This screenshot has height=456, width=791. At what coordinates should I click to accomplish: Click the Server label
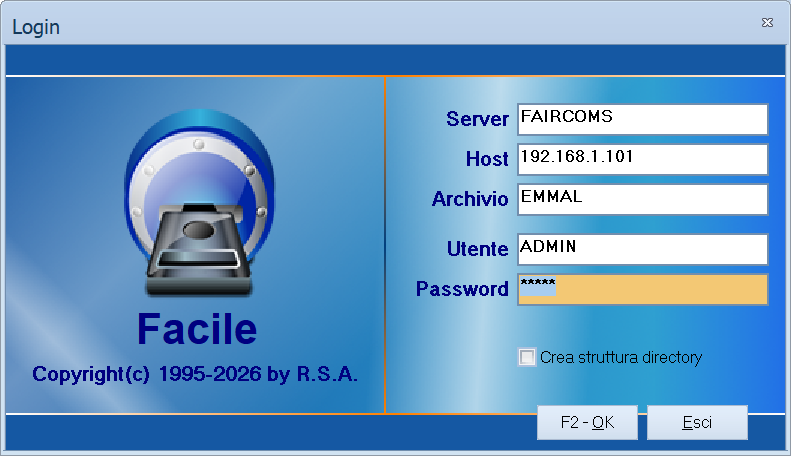pyautogui.click(x=477, y=119)
